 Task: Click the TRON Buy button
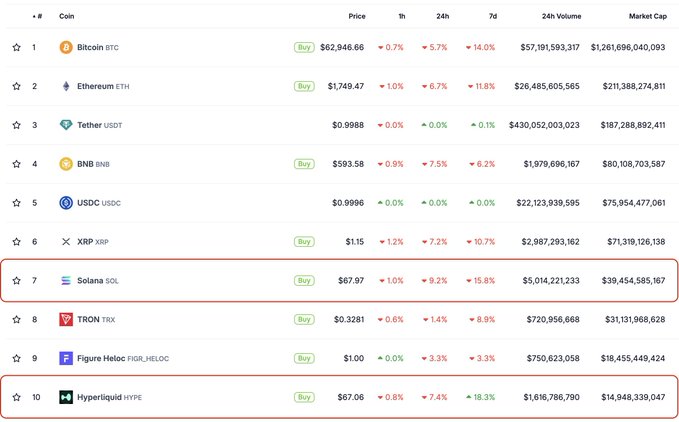(304, 319)
